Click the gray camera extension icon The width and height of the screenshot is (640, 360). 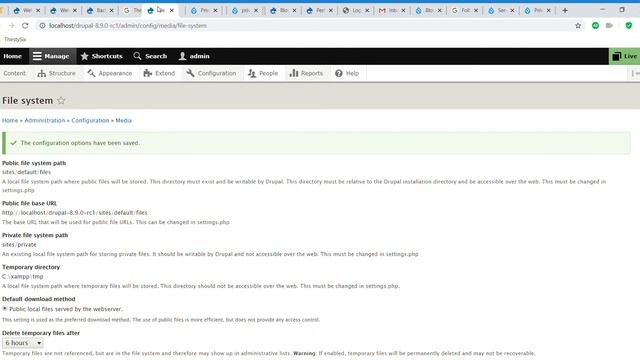[609, 26]
